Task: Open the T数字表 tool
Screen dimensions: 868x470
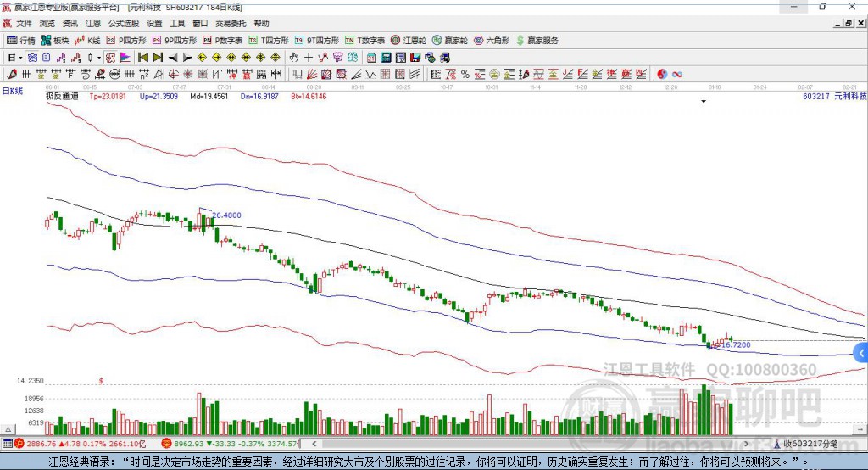Action: [x=364, y=41]
